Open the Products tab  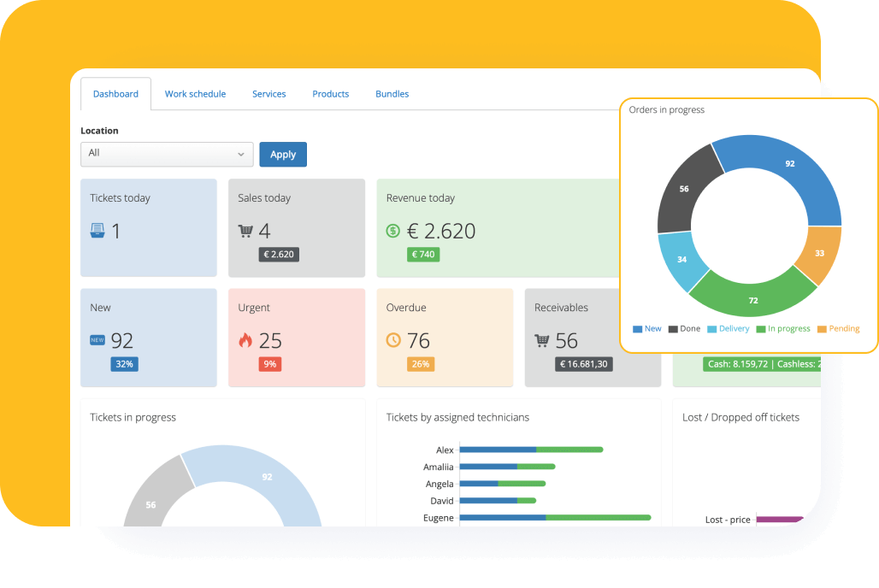[330, 93]
